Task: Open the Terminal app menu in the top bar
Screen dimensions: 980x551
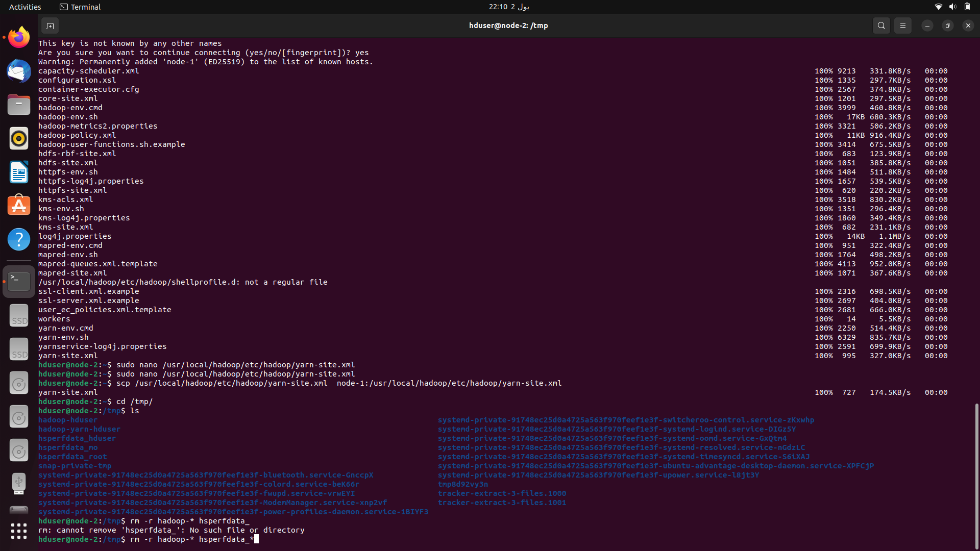Action: click(80, 7)
